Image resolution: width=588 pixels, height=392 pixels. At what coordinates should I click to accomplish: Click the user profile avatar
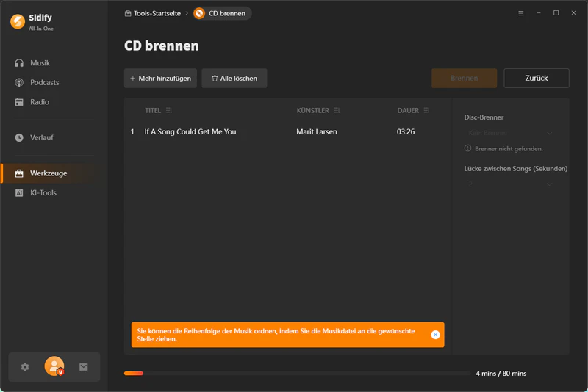[x=54, y=366]
